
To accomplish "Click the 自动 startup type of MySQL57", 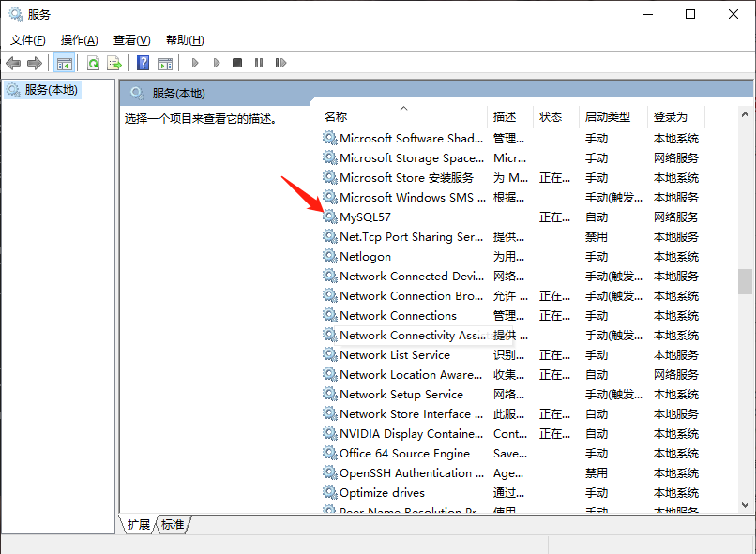I will pos(597,217).
